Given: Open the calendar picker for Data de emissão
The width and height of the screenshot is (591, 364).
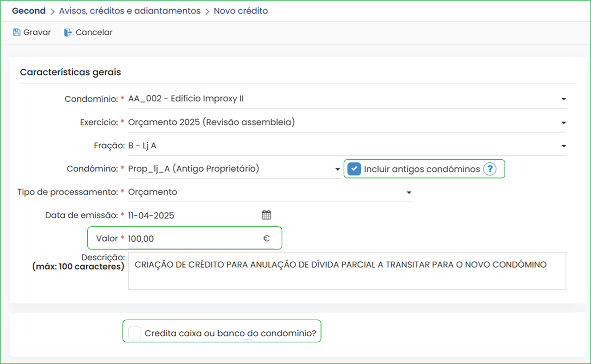Looking at the screenshot, I should pyautogui.click(x=266, y=215).
